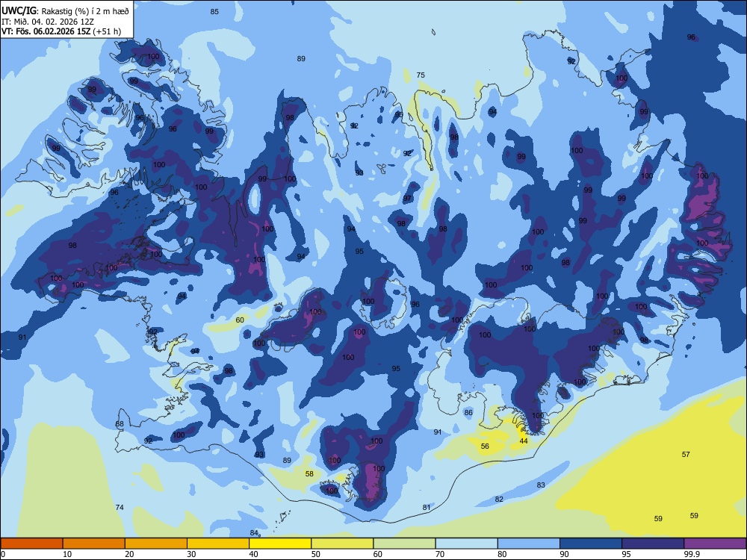Click the valid time 'VT: Fös. 06.02.2026 15Z (+51 h)'
The image size is (747, 560).
click(61, 31)
